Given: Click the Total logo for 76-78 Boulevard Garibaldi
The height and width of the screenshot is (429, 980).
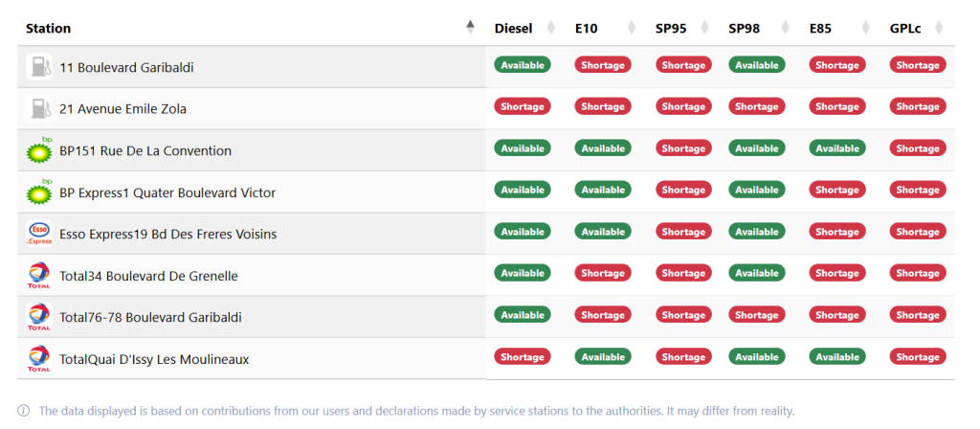Looking at the screenshot, I should 39,317.
